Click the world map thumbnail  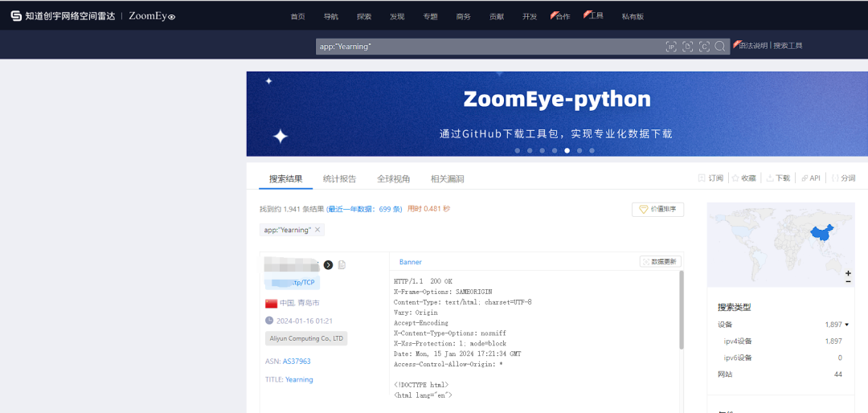(x=780, y=245)
